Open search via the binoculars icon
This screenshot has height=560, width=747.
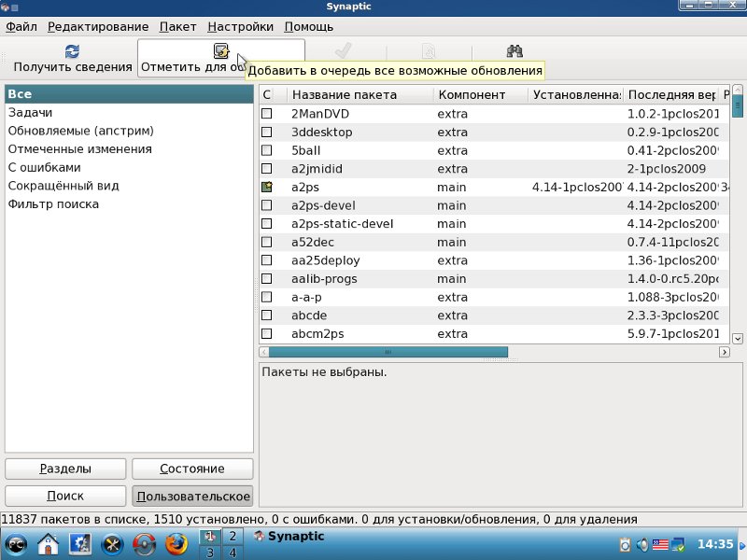click(x=514, y=51)
